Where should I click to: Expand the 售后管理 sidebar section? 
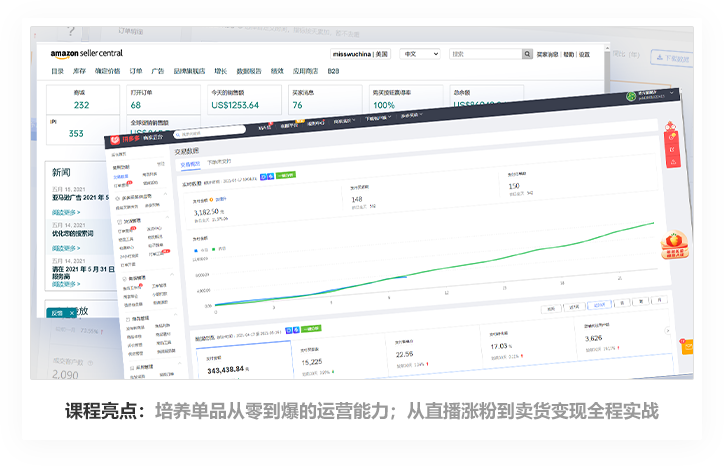click(x=139, y=277)
